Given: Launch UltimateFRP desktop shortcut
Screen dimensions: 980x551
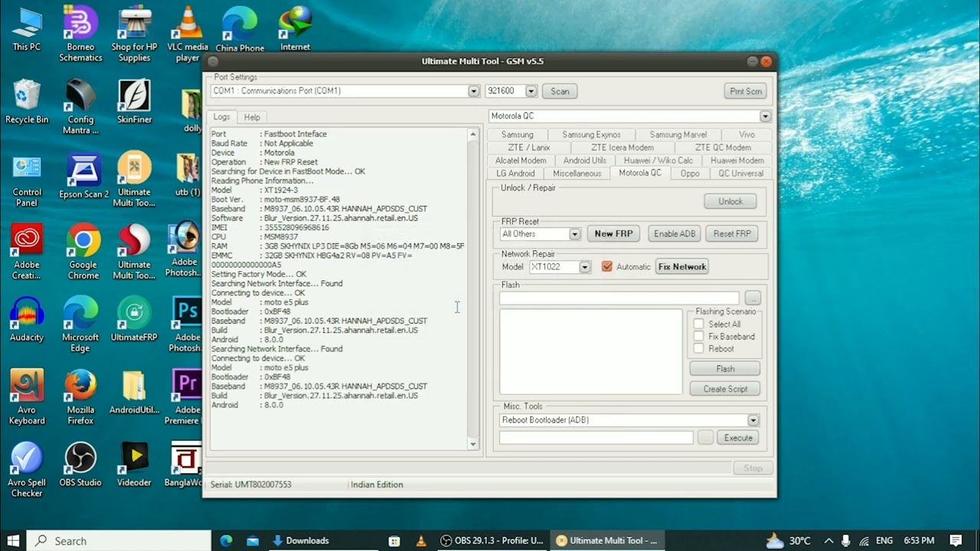Looking at the screenshot, I should pos(134,320).
